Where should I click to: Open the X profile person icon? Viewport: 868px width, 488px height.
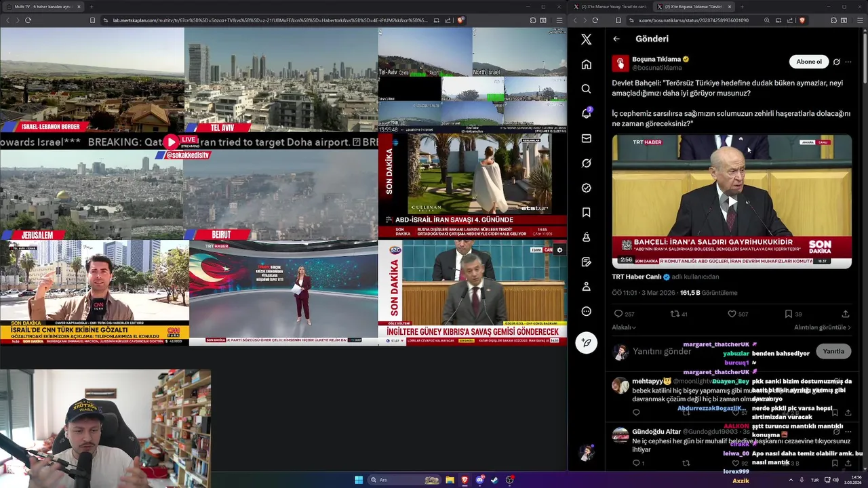tap(586, 287)
